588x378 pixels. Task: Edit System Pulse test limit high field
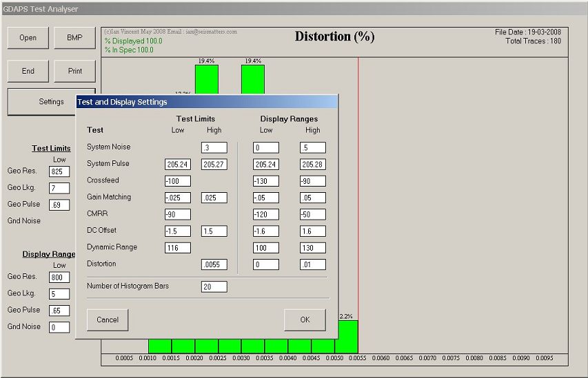point(214,165)
